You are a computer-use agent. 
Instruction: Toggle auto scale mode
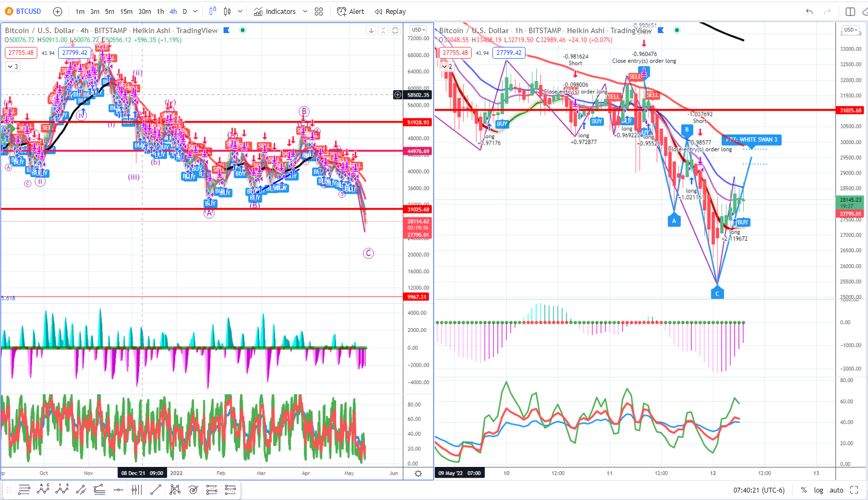[837, 490]
